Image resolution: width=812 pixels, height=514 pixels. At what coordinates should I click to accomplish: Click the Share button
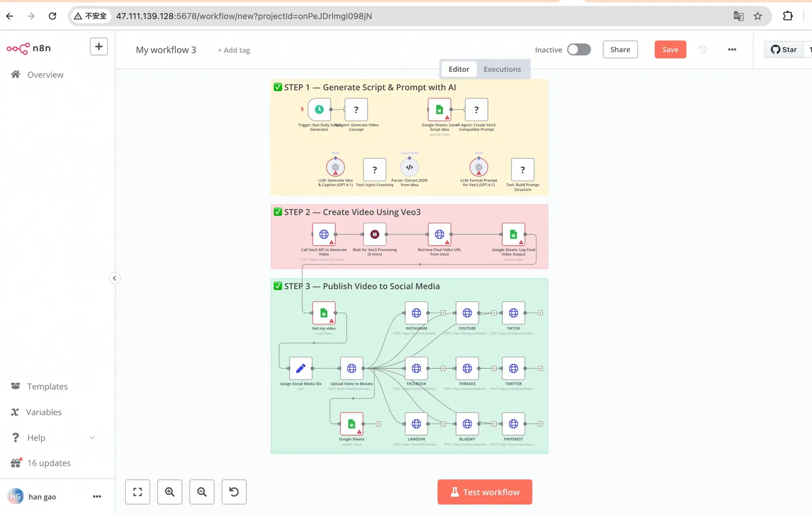coord(620,49)
